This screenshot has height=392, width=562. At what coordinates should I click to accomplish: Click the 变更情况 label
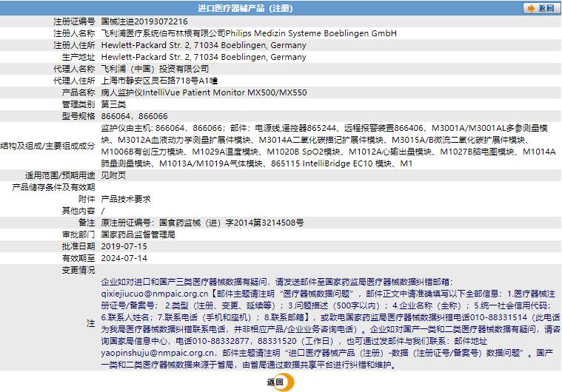click(78, 270)
